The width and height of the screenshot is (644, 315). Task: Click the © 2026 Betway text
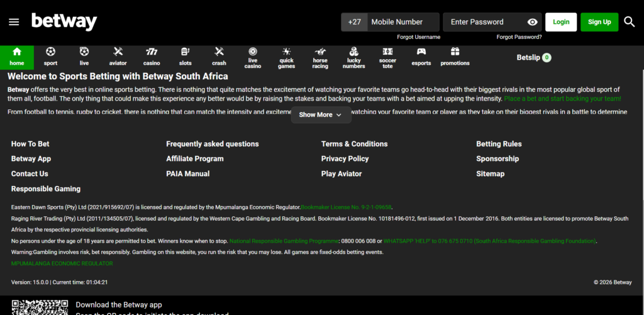tap(613, 282)
